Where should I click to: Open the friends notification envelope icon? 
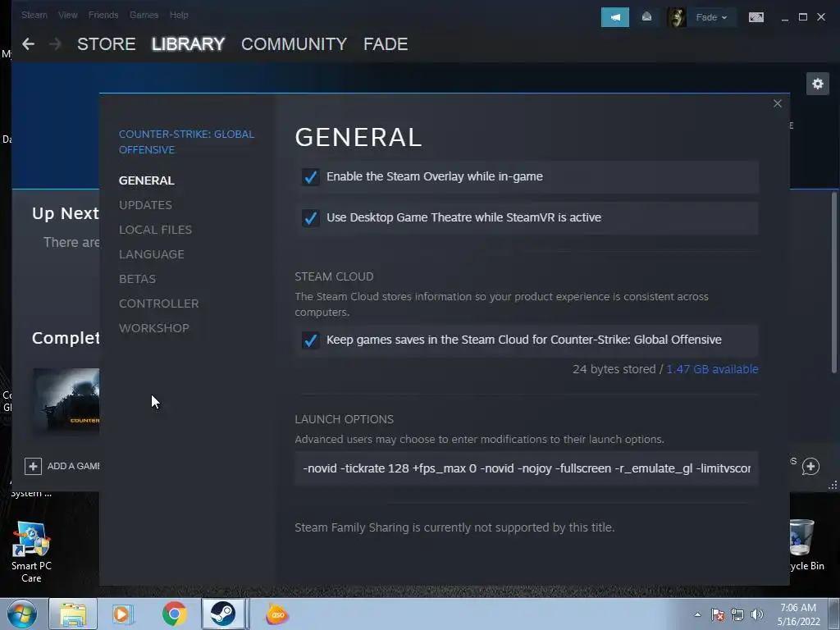[646, 17]
